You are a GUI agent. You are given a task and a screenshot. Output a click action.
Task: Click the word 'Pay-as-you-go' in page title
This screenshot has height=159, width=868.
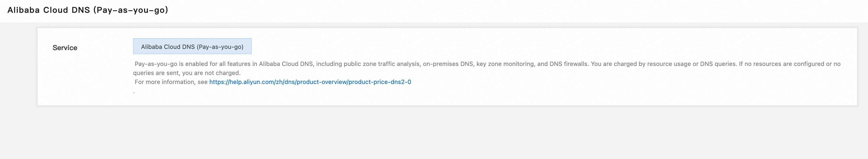click(131, 10)
